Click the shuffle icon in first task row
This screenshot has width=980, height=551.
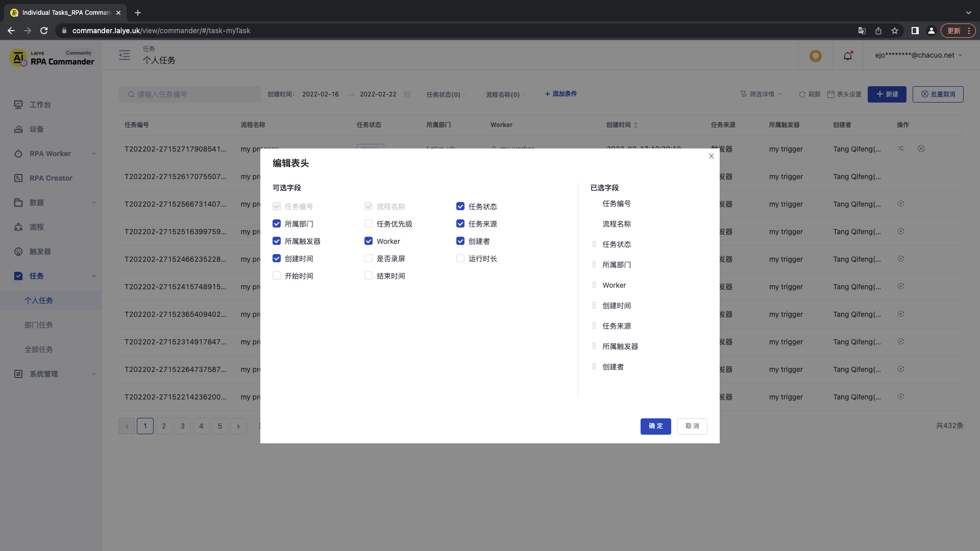(x=901, y=148)
